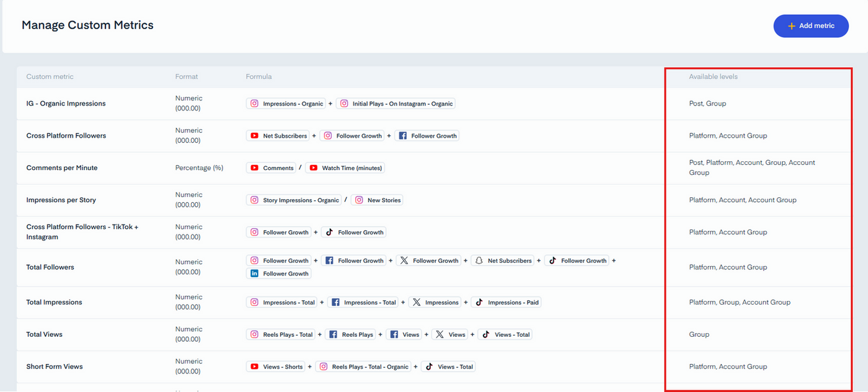Open the IG - Organic Impressions metric
The height and width of the screenshot is (392, 868).
(66, 104)
